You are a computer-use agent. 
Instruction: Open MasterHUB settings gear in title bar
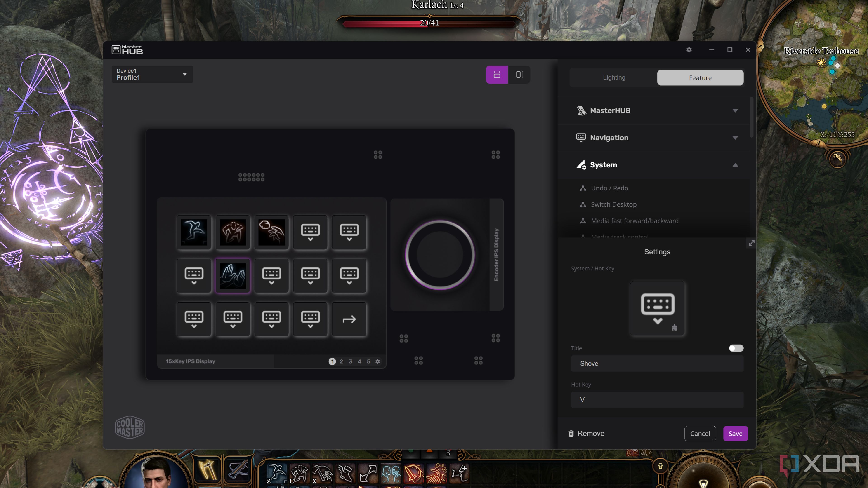tap(689, 50)
